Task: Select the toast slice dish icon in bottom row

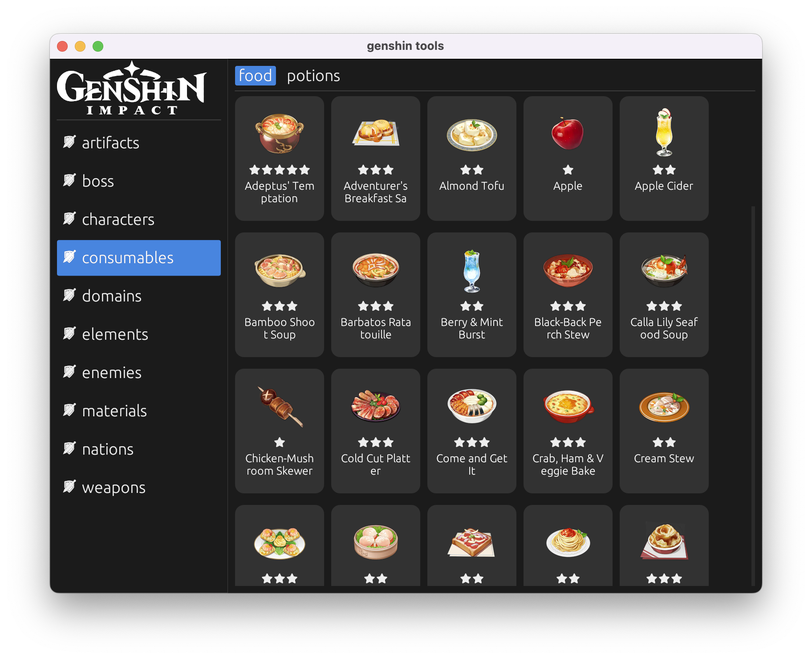Action: 472,543
